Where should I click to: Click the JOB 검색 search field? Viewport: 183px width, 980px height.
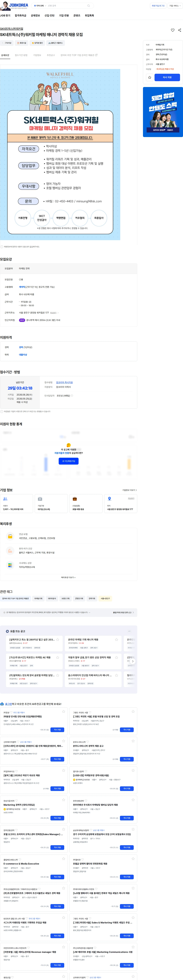(67, 6)
